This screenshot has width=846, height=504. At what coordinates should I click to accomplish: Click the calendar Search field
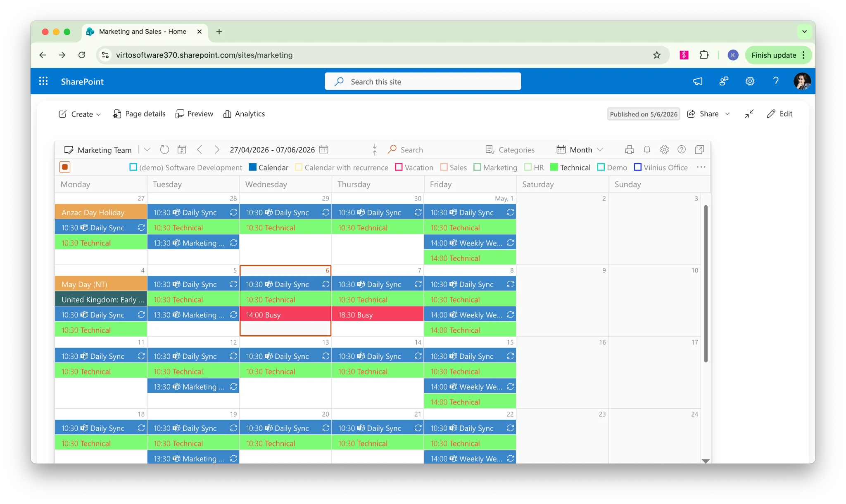411,149
